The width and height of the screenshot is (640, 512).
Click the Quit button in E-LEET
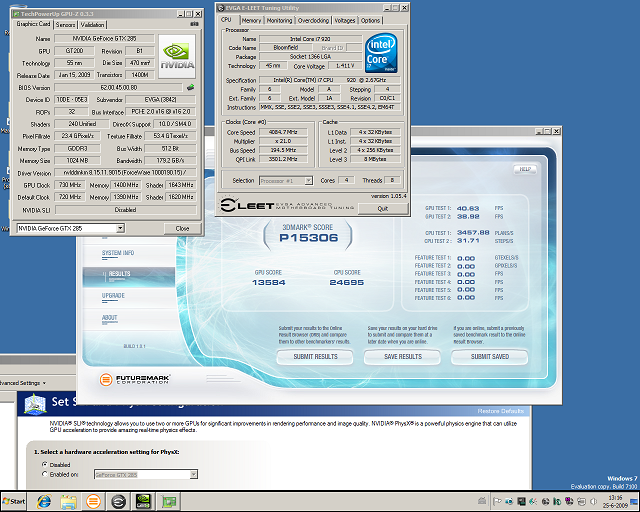[x=383, y=209]
